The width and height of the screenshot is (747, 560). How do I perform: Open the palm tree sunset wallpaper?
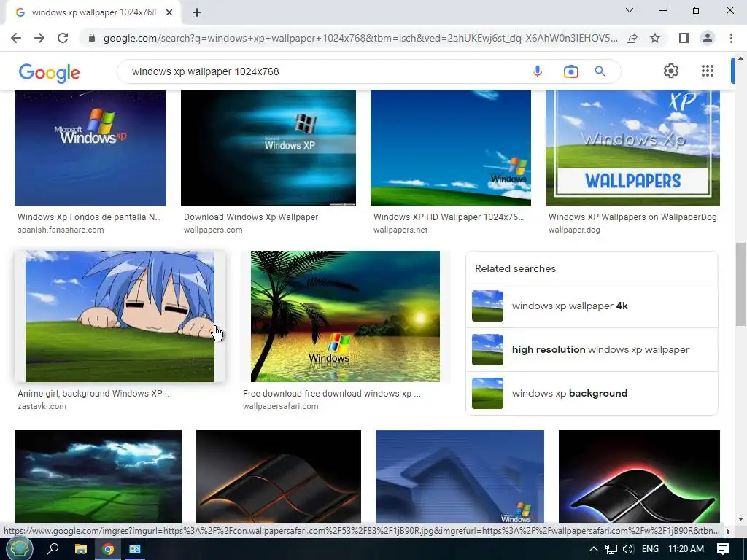[345, 316]
